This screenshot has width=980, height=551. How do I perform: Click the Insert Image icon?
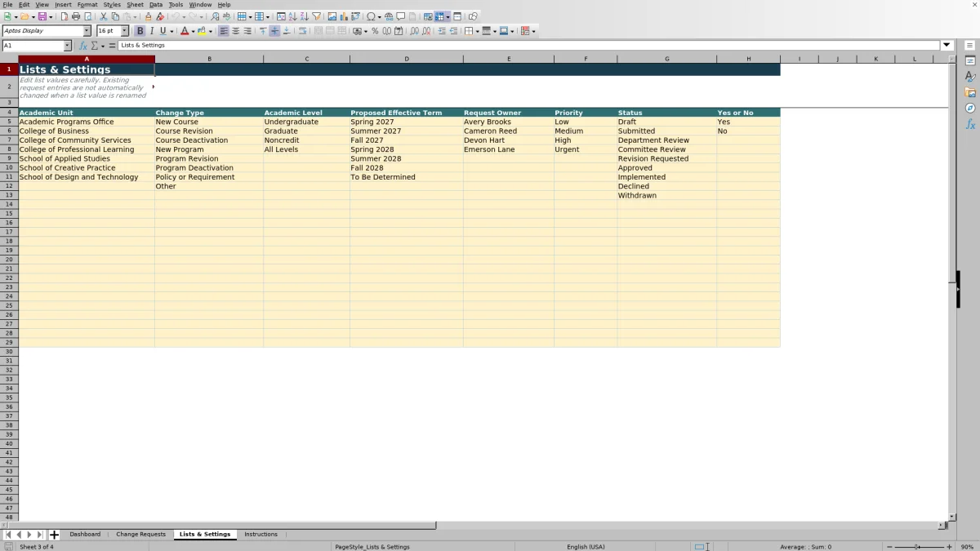tap(332, 16)
